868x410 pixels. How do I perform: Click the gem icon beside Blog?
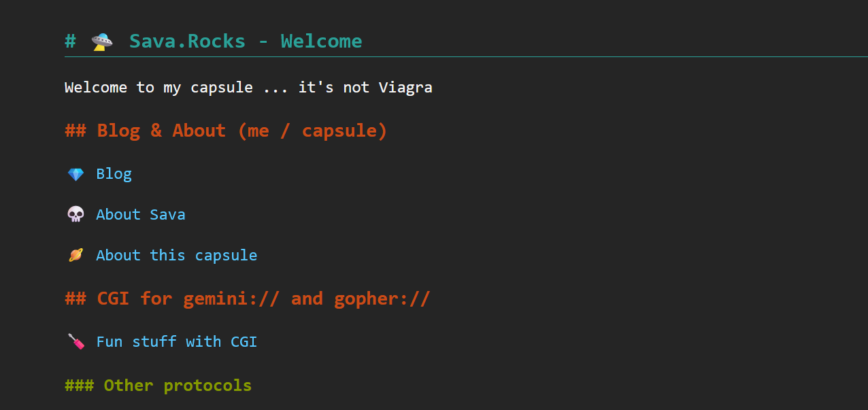point(76,175)
